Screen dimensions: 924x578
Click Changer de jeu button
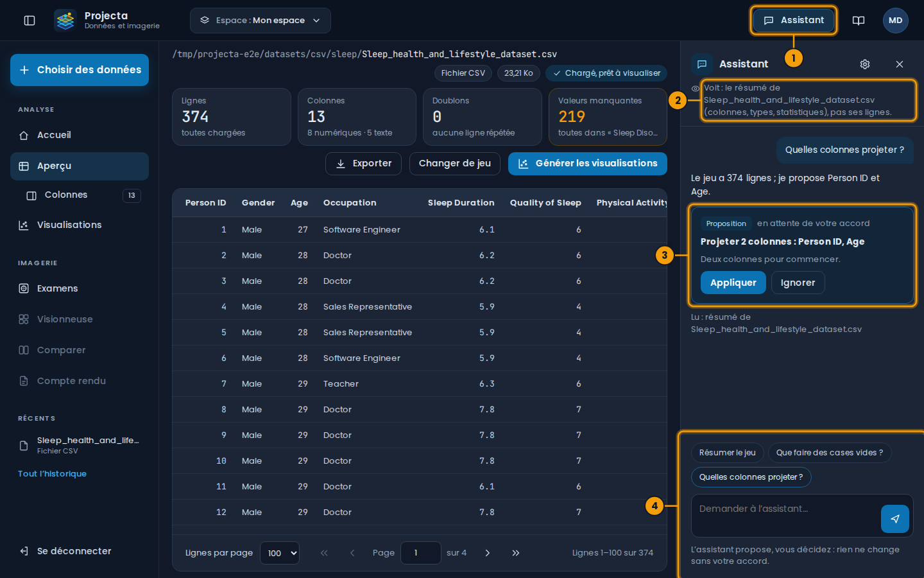[455, 164]
